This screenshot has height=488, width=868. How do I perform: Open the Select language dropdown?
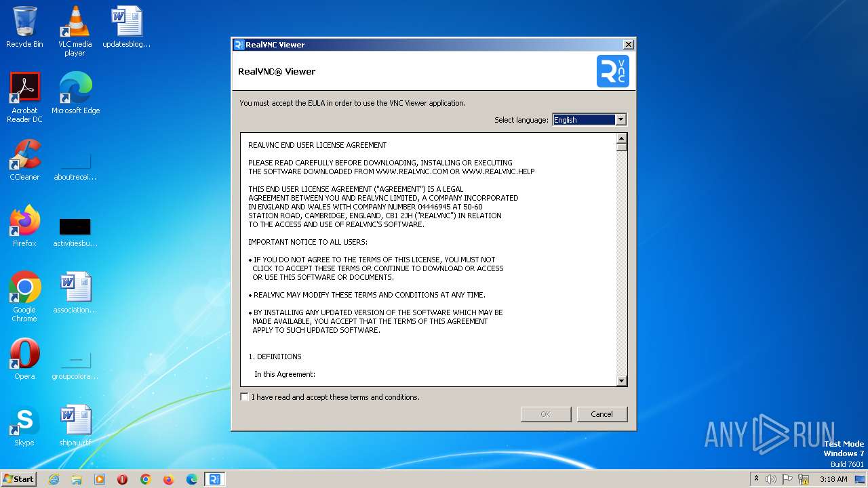(589, 120)
